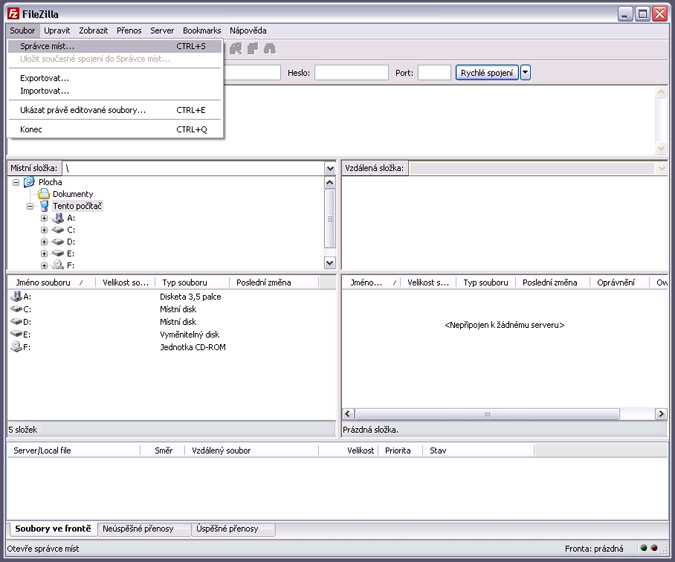Image resolution: width=675 pixels, height=562 pixels.
Task: Click drive C: icon in folder tree
Action: (58, 230)
